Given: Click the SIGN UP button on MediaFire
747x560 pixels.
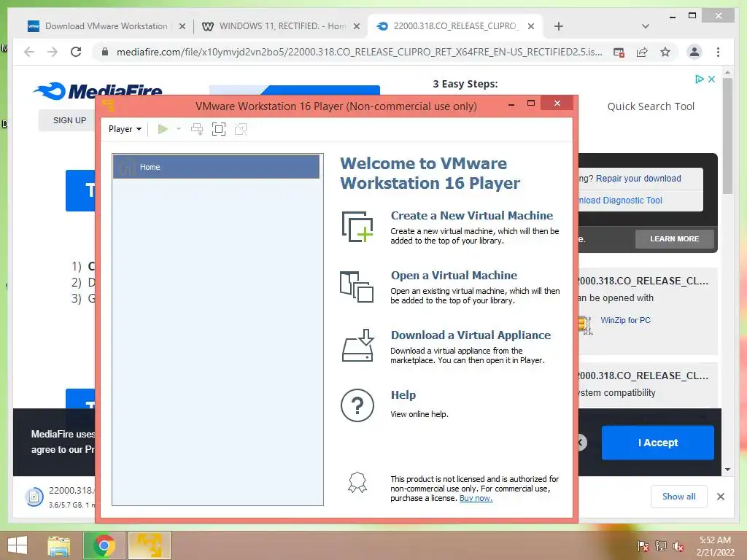Looking at the screenshot, I should click(x=69, y=120).
